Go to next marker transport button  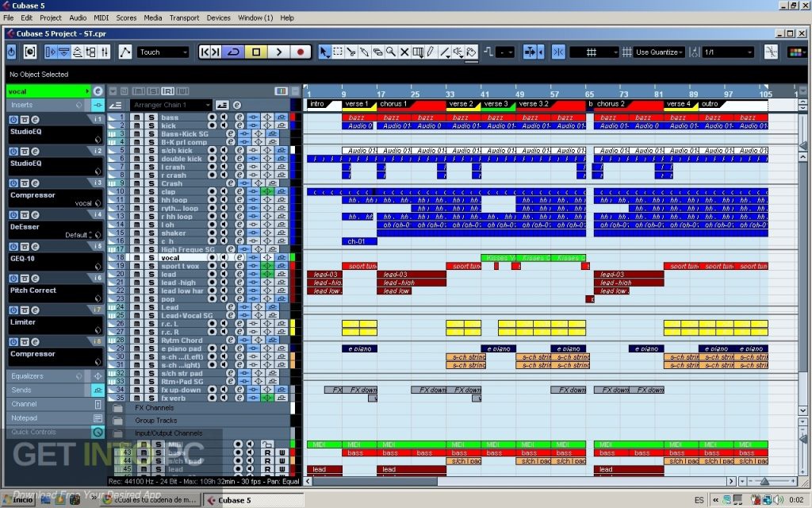pyautogui.click(x=216, y=52)
